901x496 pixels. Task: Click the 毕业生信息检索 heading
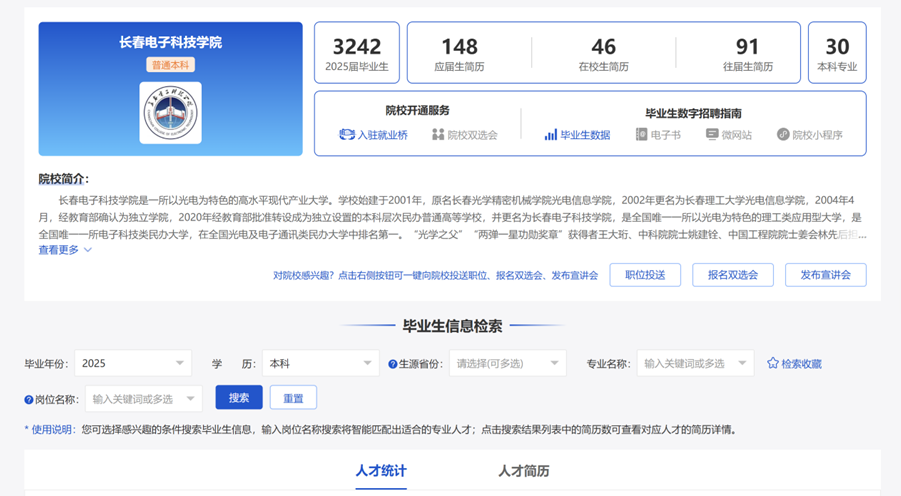pyautogui.click(x=452, y=326)
